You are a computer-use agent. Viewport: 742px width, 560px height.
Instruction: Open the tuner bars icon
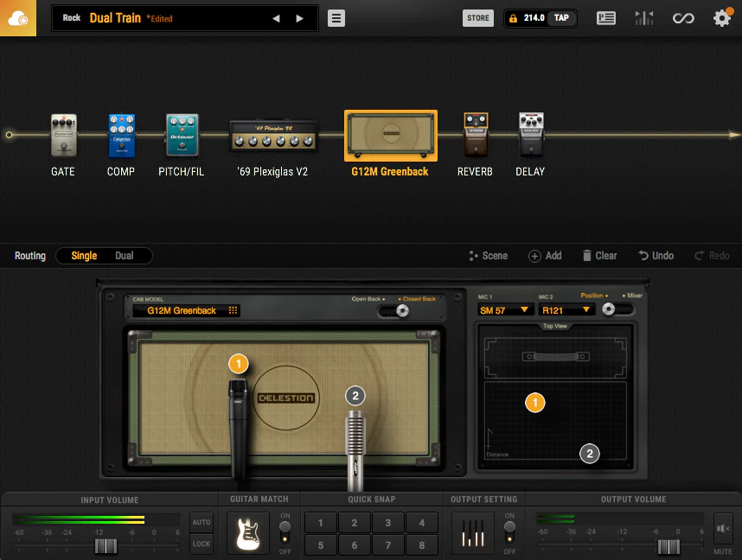[644, 18]
